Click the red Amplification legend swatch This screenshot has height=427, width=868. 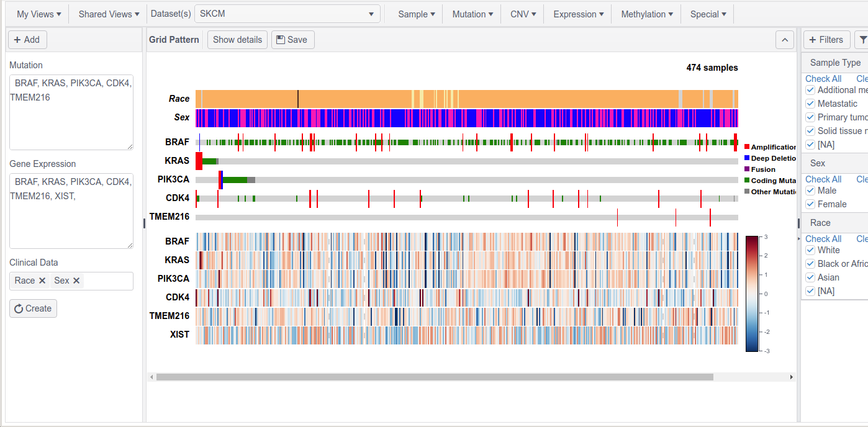tap(747, 147)
